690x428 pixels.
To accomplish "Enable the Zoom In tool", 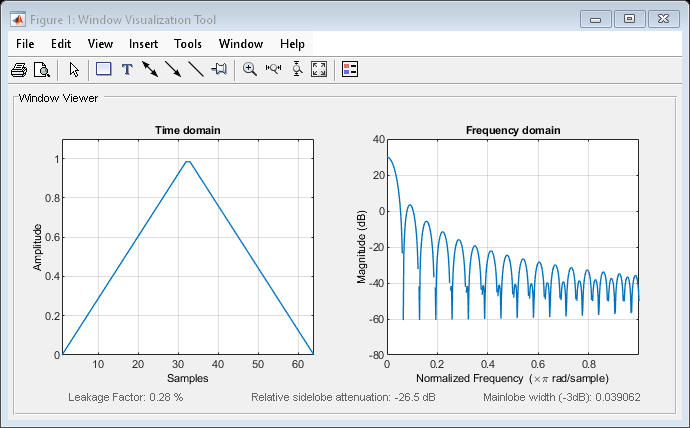I will [x=250, y=70].
